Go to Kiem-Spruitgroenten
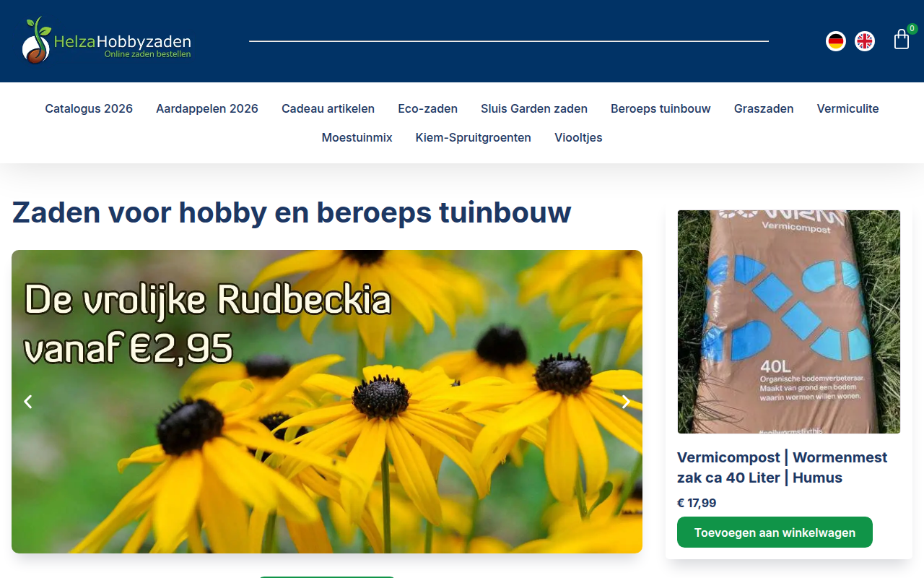 pos(474,137)
